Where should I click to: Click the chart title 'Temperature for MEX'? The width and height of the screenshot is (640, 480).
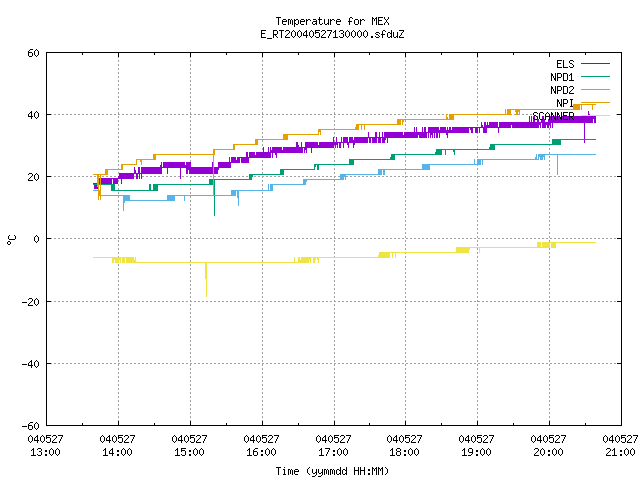pyautogui.click(x=332, y=21)
